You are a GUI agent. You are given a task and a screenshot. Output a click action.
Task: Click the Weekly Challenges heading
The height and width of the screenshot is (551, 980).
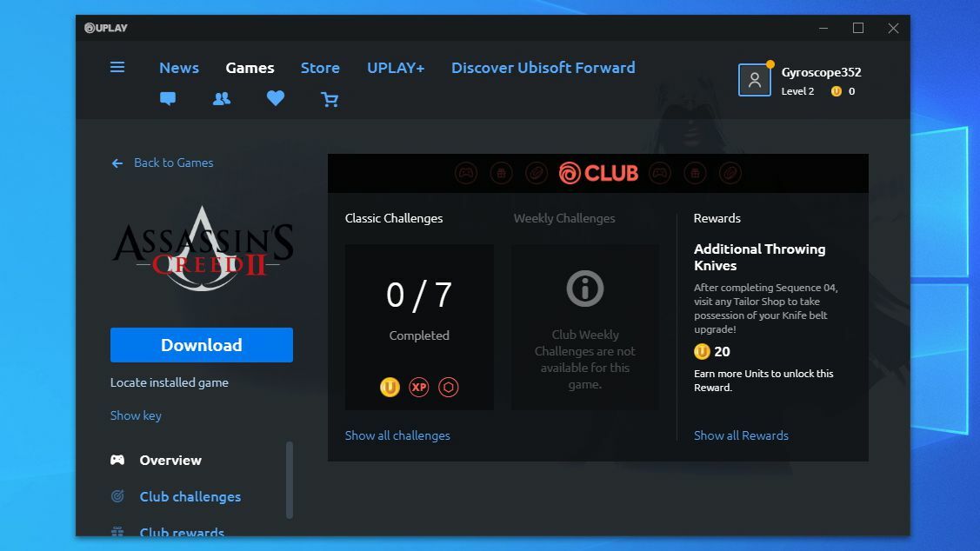point(563,218)
